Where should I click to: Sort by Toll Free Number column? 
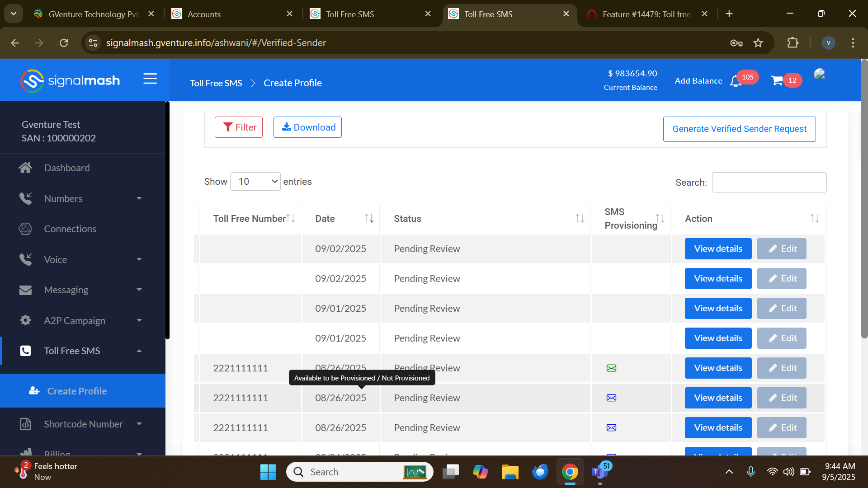pos(291,219)
